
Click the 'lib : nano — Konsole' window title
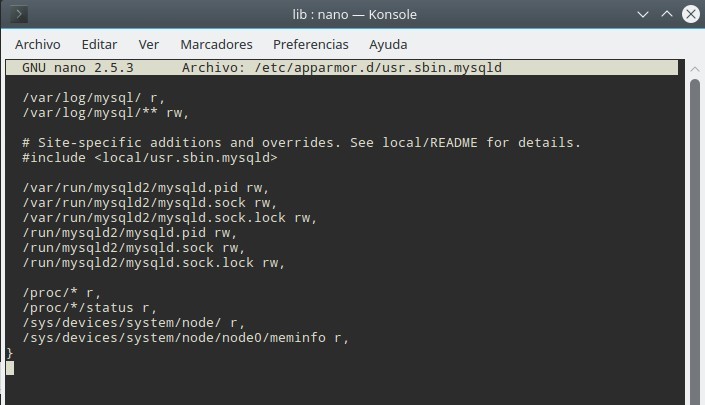point(354,14)
